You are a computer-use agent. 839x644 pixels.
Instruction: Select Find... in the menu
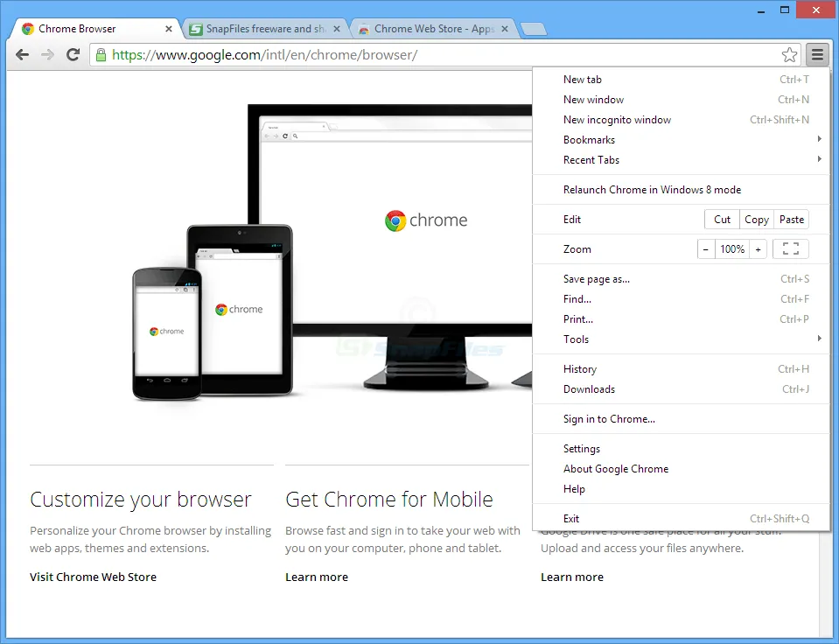pos(682,299)
